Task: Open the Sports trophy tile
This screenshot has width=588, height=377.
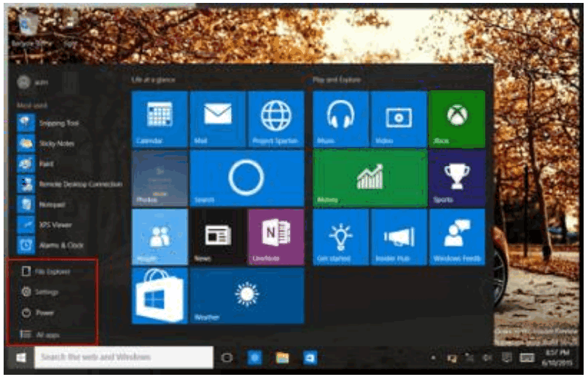Action: pos(457,178)
